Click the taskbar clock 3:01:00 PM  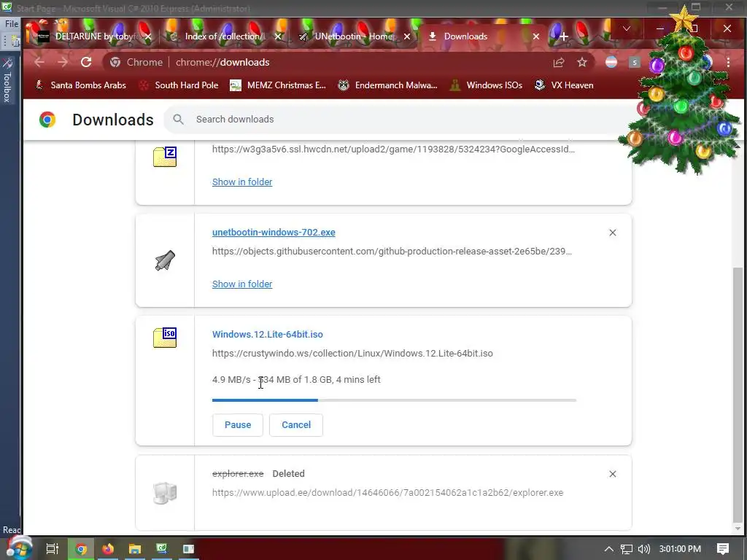click(680, 549)
